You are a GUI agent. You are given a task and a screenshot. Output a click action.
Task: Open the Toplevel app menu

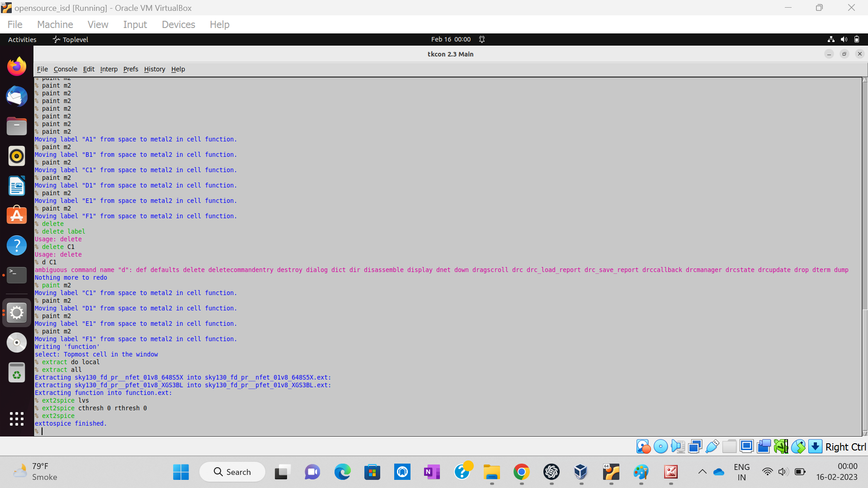click(71, 40)
